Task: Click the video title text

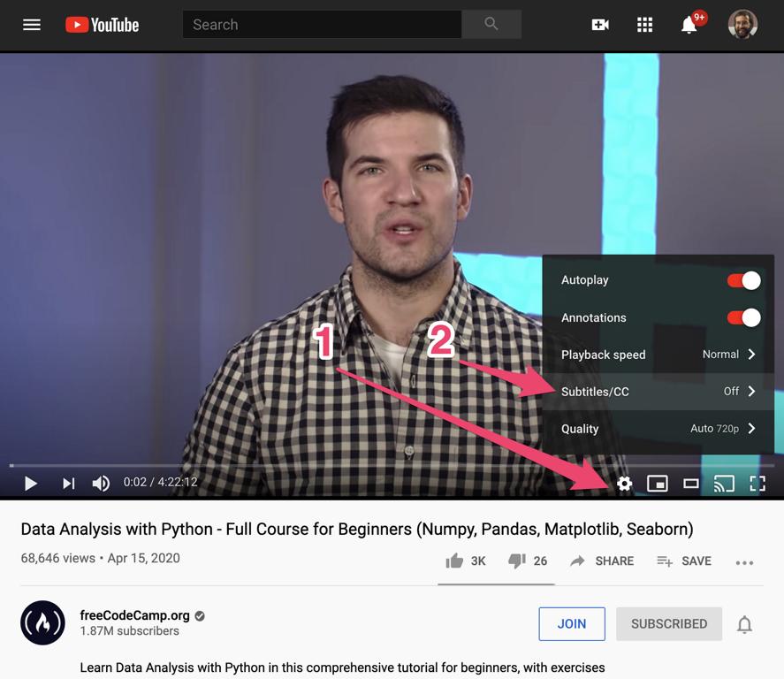Action: click(357, 529)
